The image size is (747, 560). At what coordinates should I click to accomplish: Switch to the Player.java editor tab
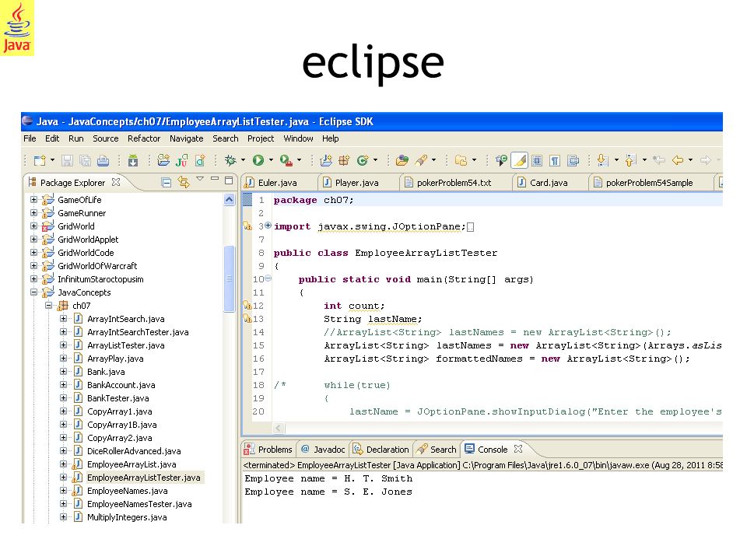(x=357, y=183)
